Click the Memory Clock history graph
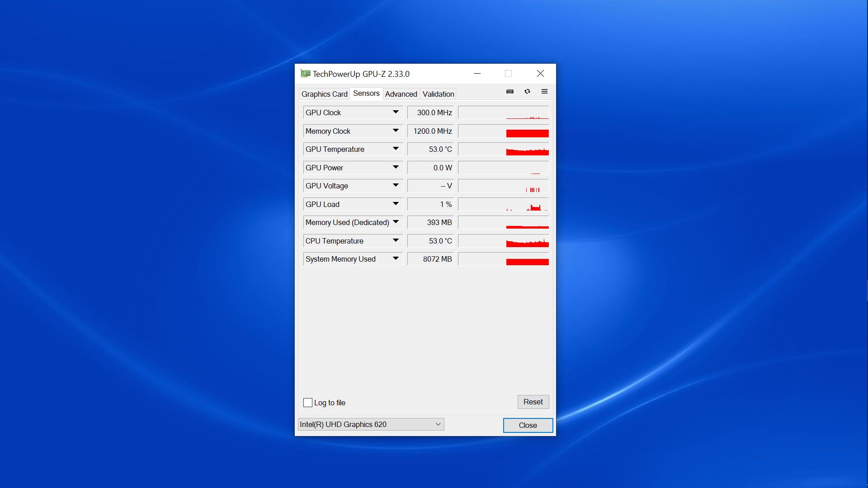Screen dimensions: 868x488 pos(503,131)
